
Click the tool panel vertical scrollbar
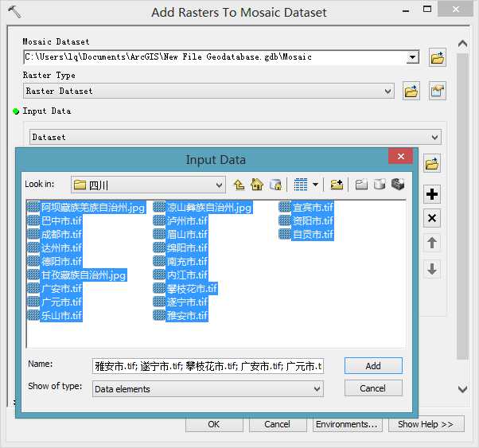(462, 206)
